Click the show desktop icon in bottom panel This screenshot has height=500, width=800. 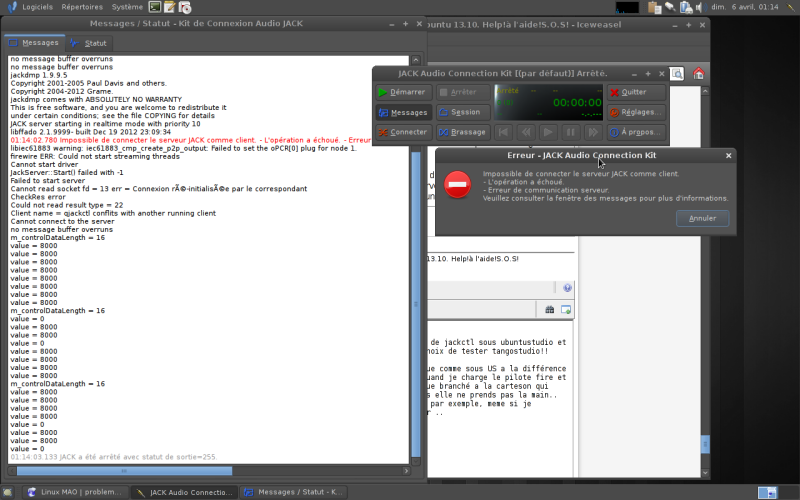point(8,492)
